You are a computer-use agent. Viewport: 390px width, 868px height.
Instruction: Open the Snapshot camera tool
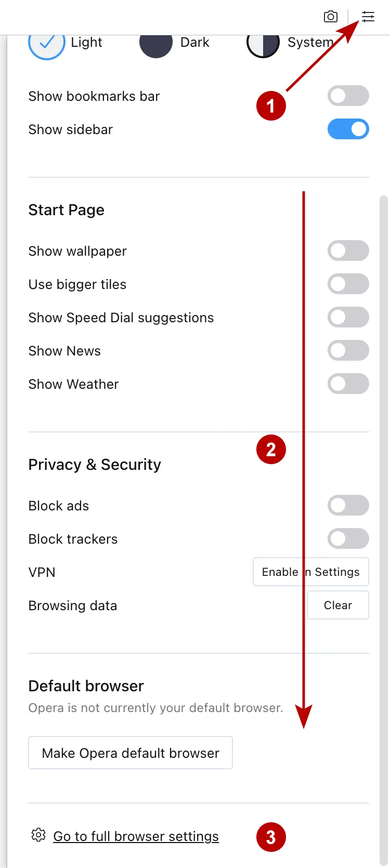331,16
